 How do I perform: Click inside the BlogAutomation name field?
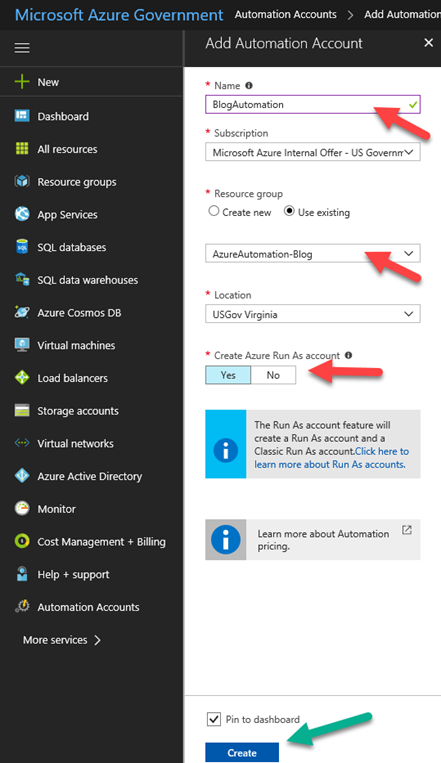pyautogui.click(x=312, y=105)
